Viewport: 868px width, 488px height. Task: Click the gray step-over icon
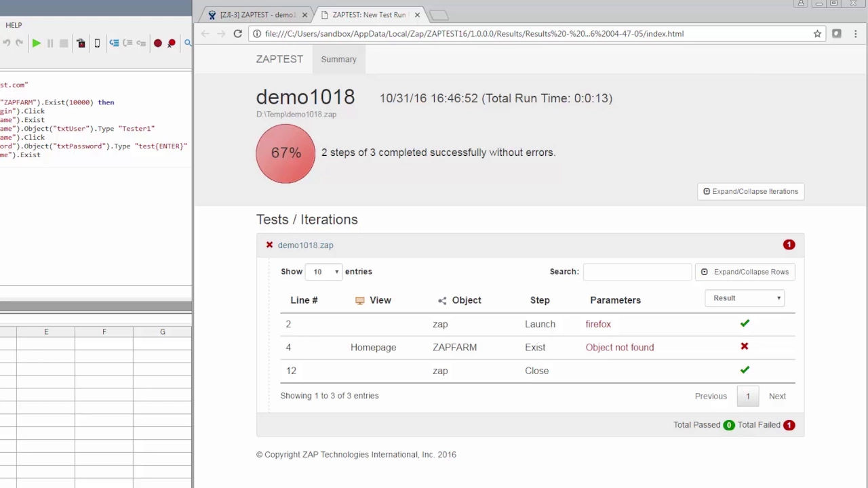coord(127,43)
